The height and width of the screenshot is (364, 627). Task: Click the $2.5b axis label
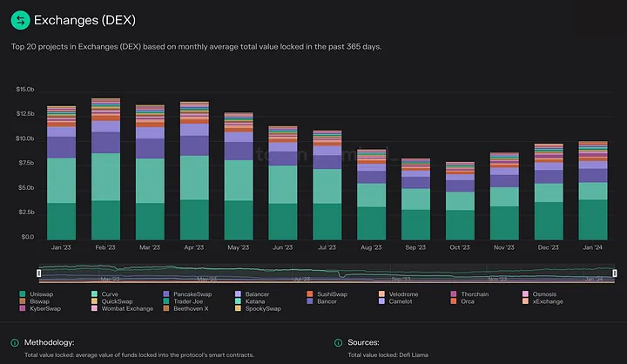pyautogui.click(x=26, y=212)
